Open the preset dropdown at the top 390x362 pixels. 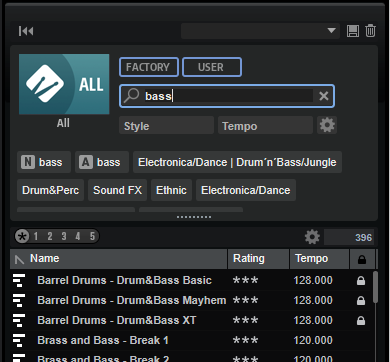[x=260, y=31]
